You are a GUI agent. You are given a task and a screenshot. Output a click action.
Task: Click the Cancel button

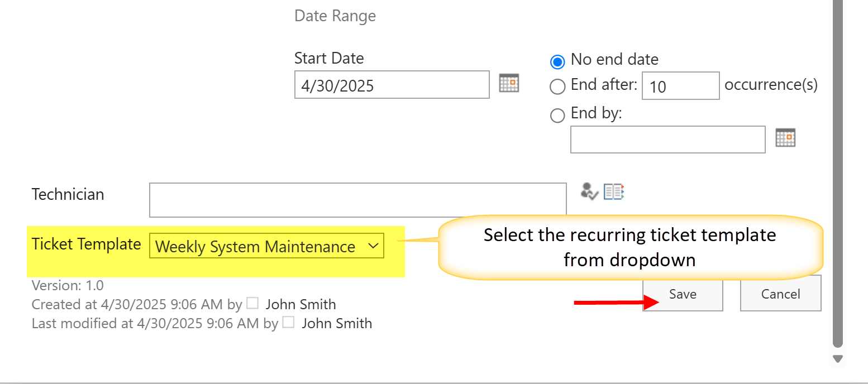pos(780,294)
